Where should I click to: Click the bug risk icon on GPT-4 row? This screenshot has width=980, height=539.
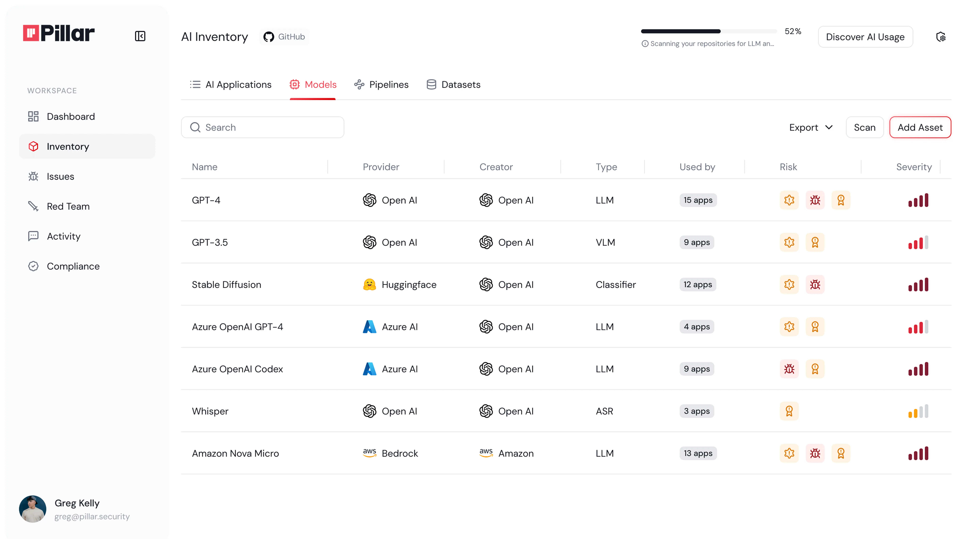(x=815, y=200)
